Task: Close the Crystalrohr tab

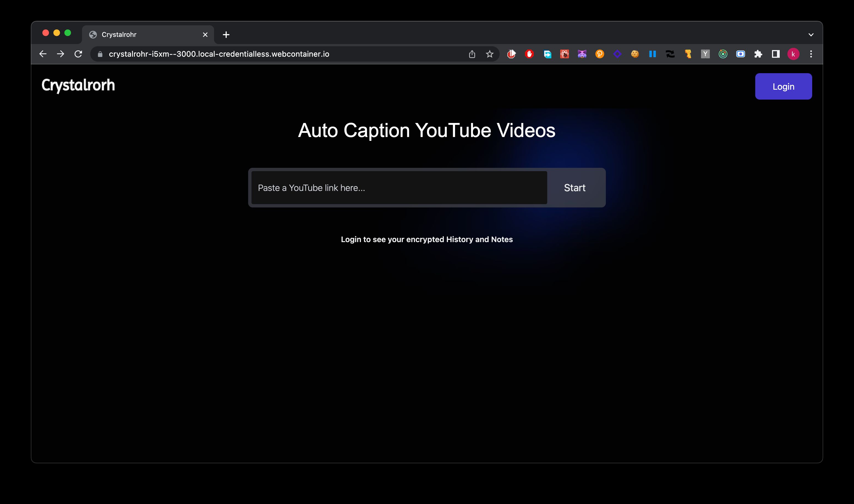Action: (x=205, y=35)
